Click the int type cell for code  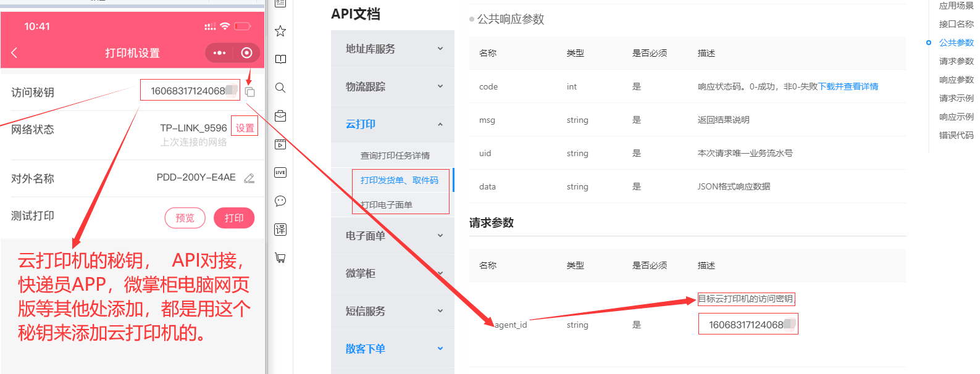(x=572, y=86)
